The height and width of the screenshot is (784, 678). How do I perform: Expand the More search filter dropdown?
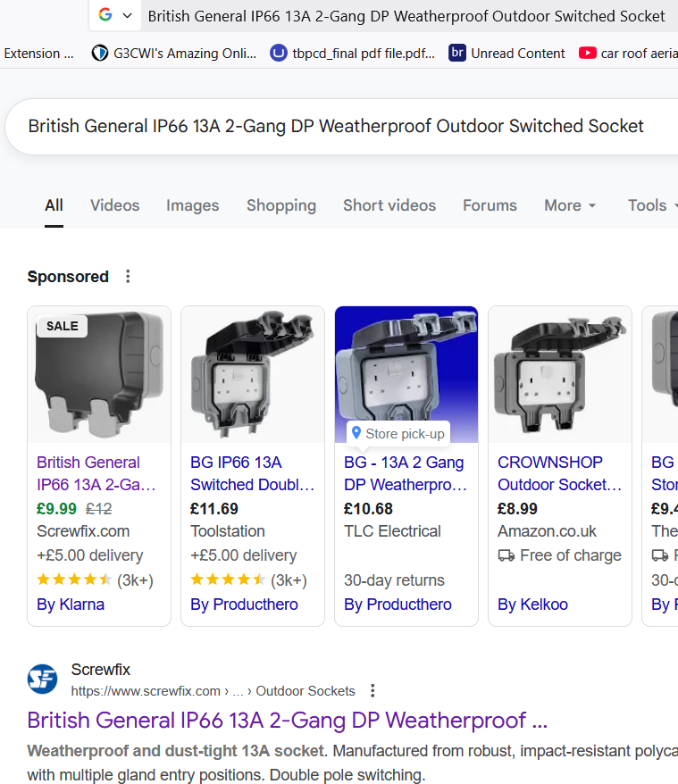570,205
